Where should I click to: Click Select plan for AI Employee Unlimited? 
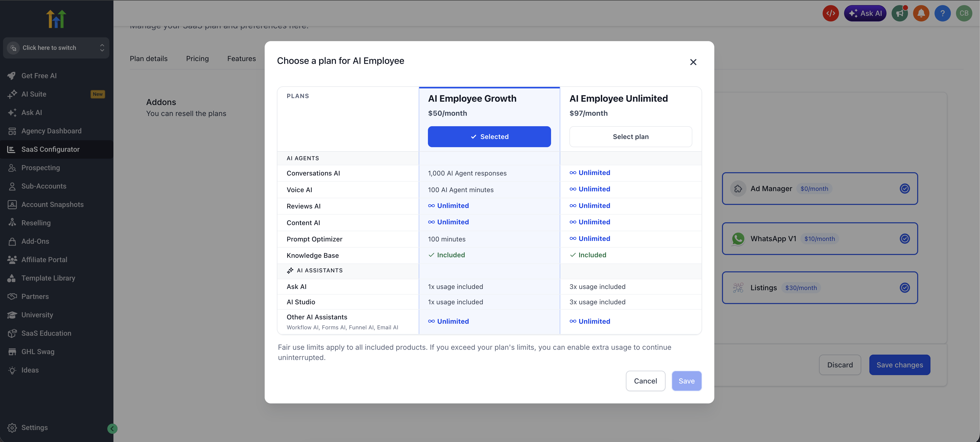(x=631, y=136)
